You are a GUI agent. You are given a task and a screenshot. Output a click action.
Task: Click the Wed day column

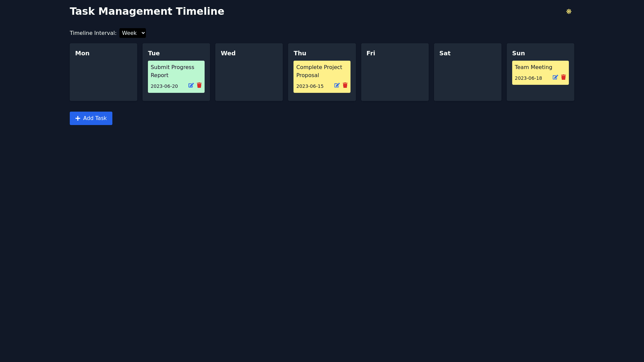pyautogui.click(x=249, y=72)
